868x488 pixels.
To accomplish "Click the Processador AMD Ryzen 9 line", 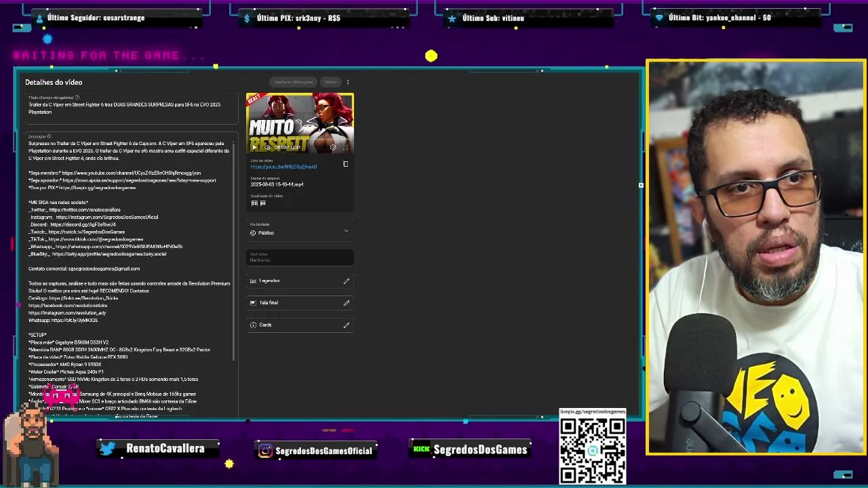I will tap(65, 365).
